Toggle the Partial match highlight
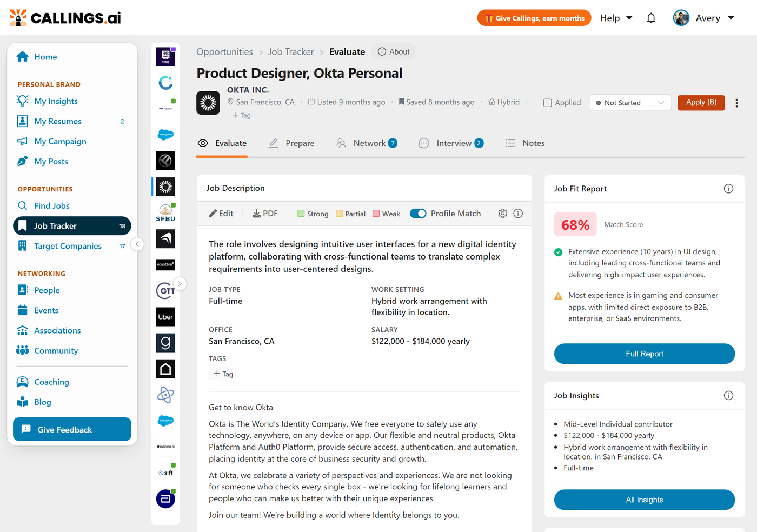The height and width of the screenshot is (532, 757). (x=351, y=214)
